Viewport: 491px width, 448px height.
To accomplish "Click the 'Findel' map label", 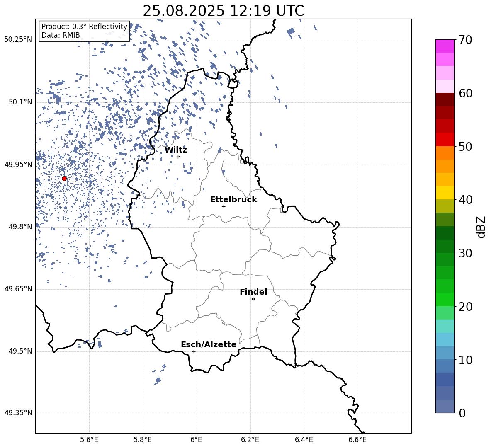I will (x=253, y=292).
